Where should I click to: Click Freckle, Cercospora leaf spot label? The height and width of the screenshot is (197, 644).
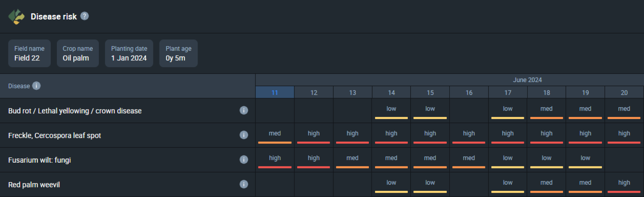tap(55, 135)
